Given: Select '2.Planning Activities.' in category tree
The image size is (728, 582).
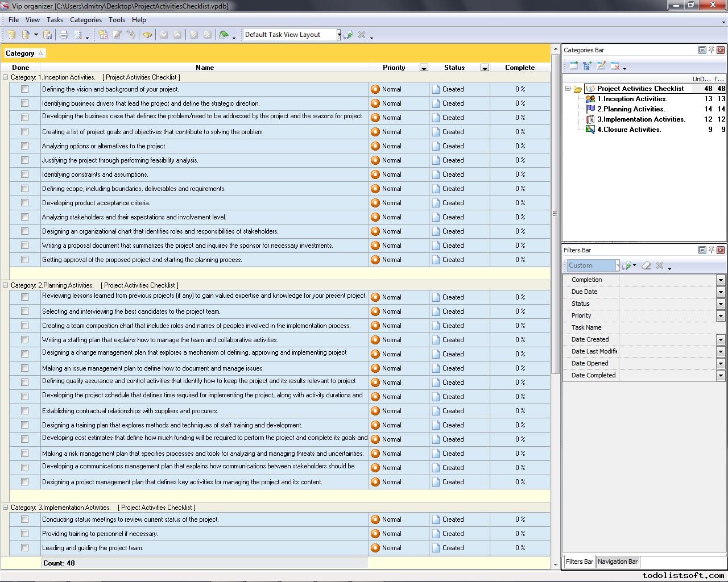Looking at the screenshot, I should pyautogui.click(x=631, y=109).
